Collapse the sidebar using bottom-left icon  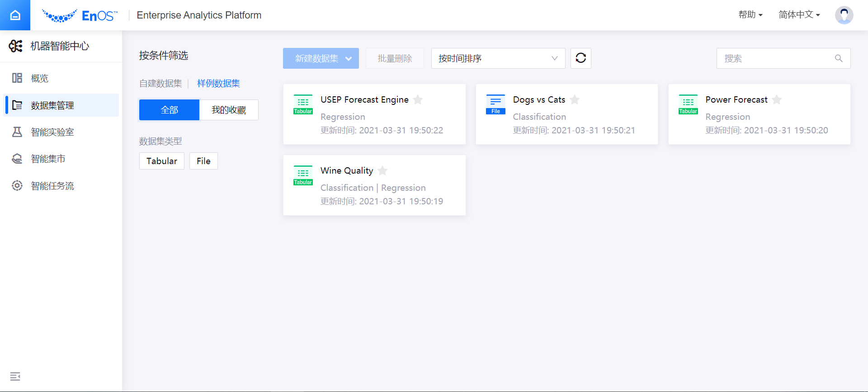[x=15, y=376]
